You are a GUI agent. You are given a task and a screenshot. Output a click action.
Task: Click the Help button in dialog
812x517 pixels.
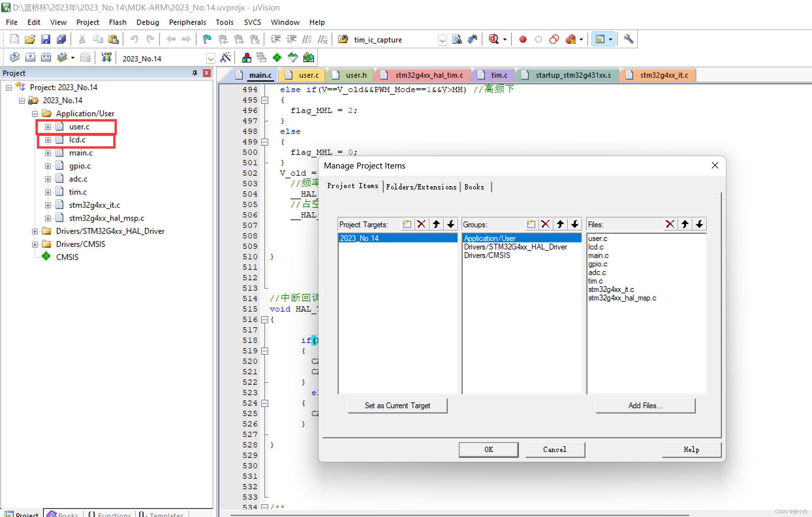coord(691,450)
